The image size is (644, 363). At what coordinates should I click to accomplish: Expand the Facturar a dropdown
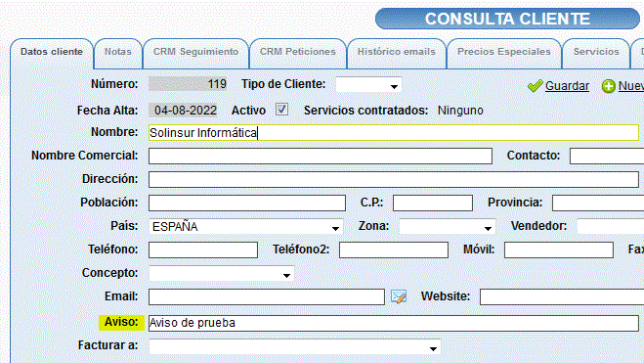(294, 347)
